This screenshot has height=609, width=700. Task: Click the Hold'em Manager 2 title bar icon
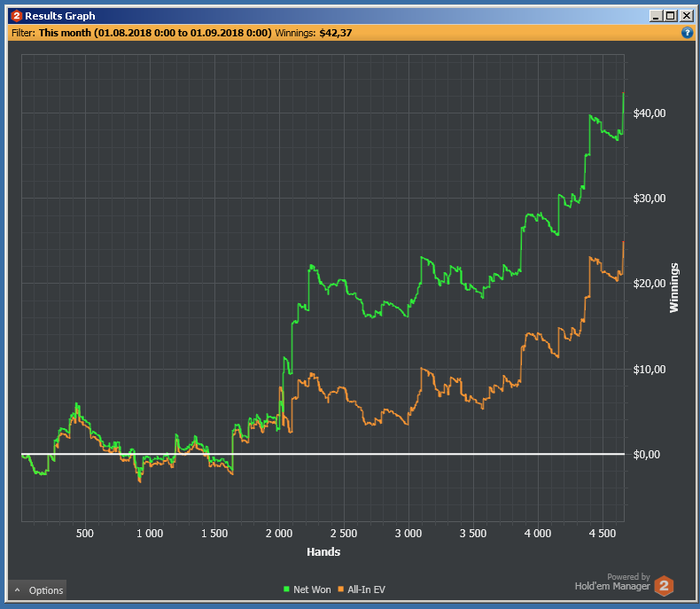point(17,16)
